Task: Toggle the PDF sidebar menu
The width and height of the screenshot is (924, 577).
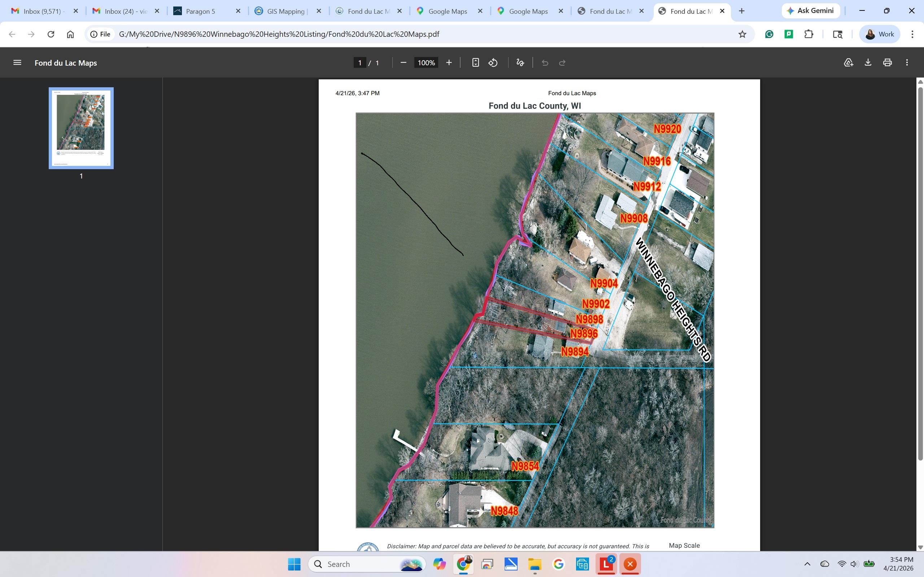Action: click(17, 63)
